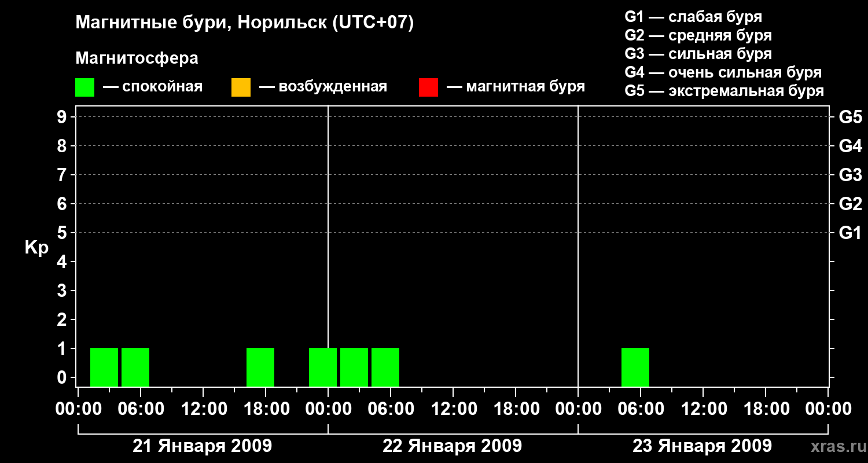Click the '18:00' tick label under 22 January

(516, 409)
